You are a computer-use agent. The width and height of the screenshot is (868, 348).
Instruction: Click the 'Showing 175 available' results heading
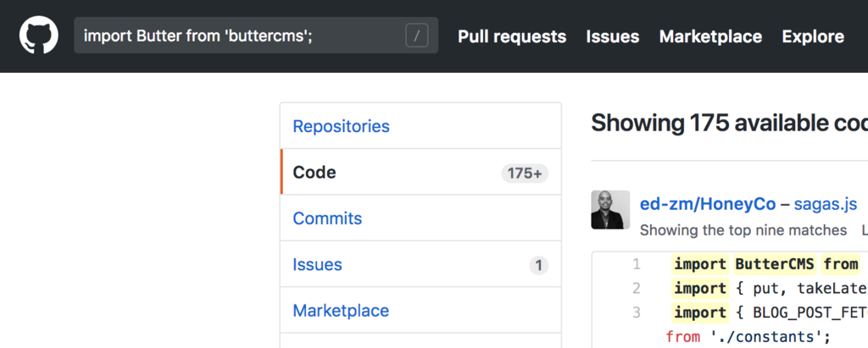coord(730,124)
